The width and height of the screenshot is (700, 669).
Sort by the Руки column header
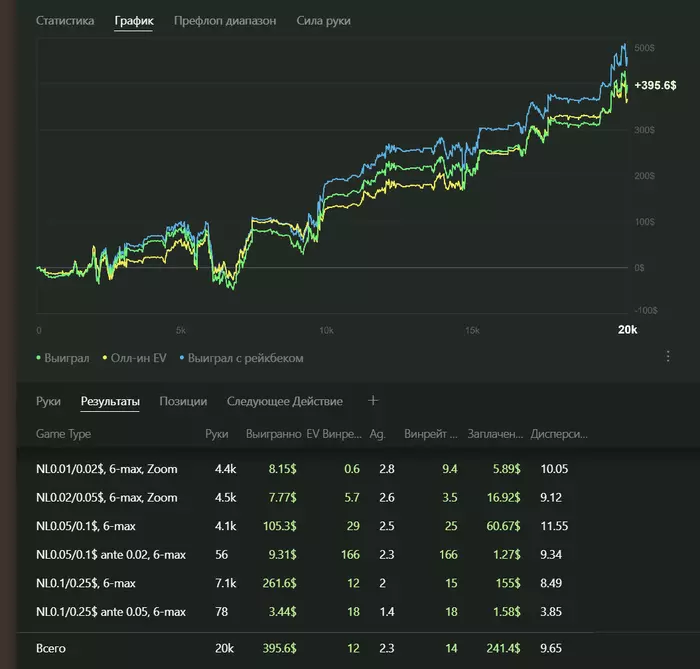point(217,434)
